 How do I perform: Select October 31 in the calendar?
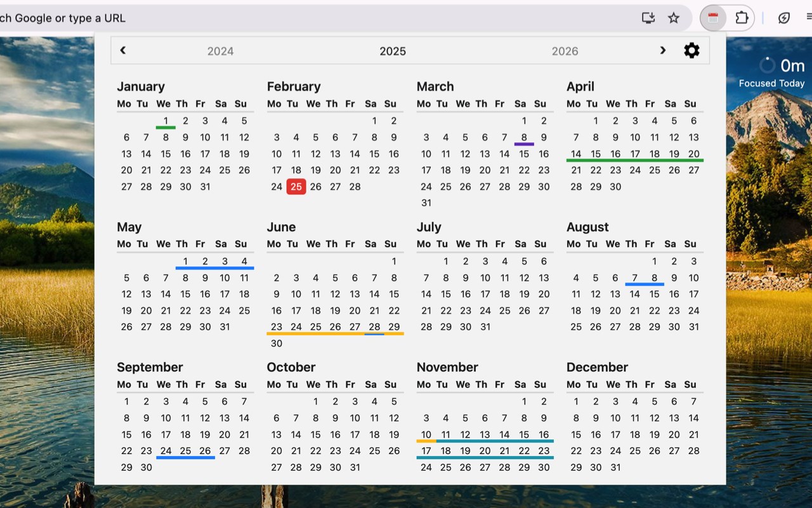[355, 467]
